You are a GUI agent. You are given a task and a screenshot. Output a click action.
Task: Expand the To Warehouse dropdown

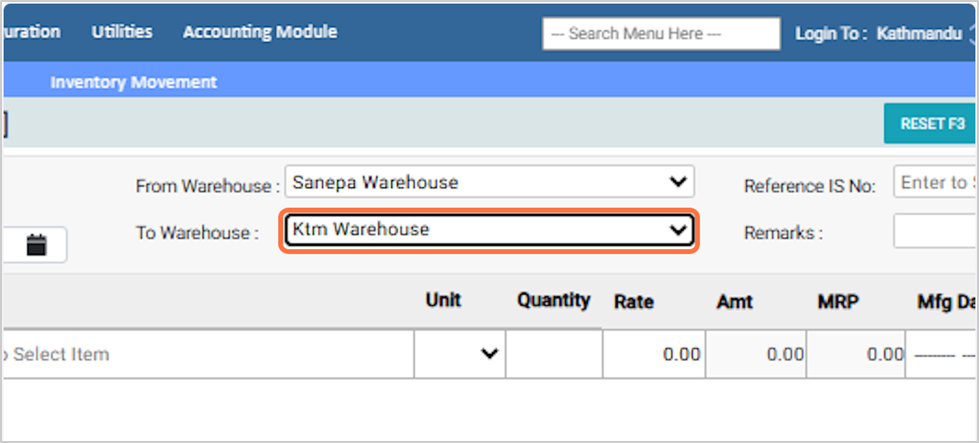(489, 230)
